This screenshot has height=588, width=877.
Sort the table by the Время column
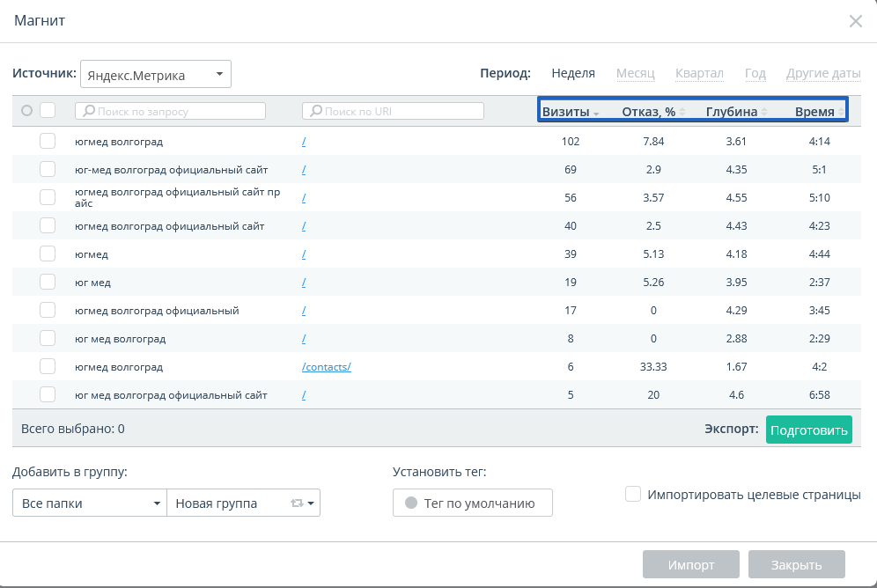[x=814, y=112]
